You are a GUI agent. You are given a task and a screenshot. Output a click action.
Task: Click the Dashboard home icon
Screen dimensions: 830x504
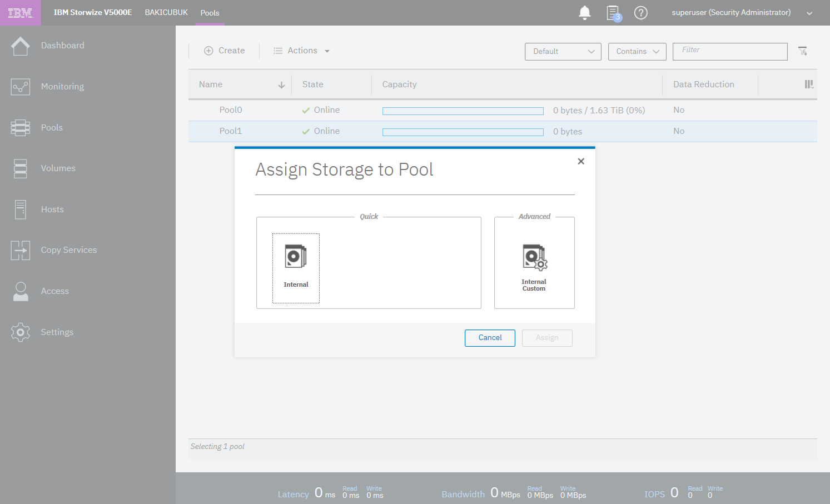[21, 46]
